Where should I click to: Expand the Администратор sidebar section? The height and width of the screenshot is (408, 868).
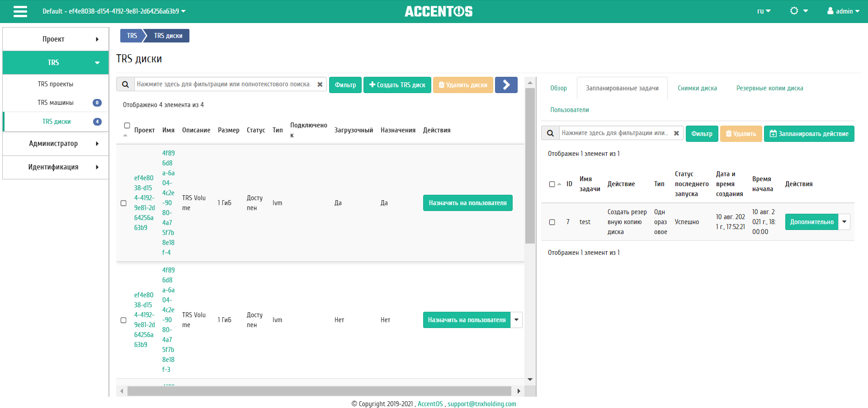click(56, 144)
